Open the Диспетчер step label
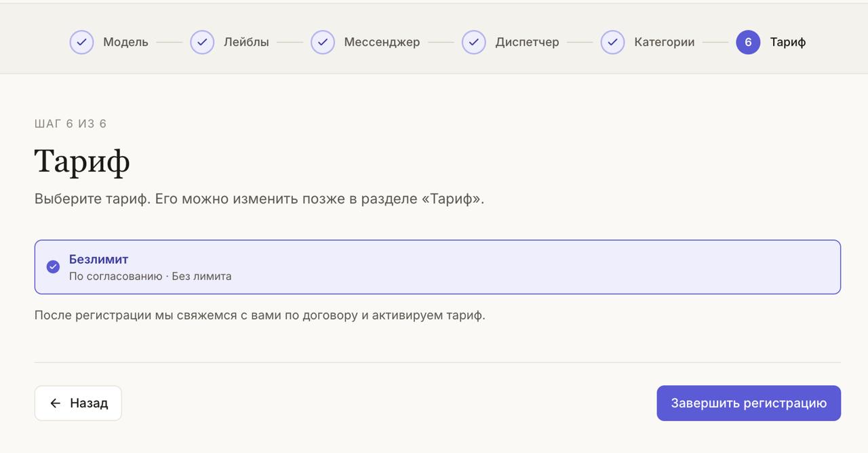The width and height of the screenshot is (868, 453). pos(527,42)
